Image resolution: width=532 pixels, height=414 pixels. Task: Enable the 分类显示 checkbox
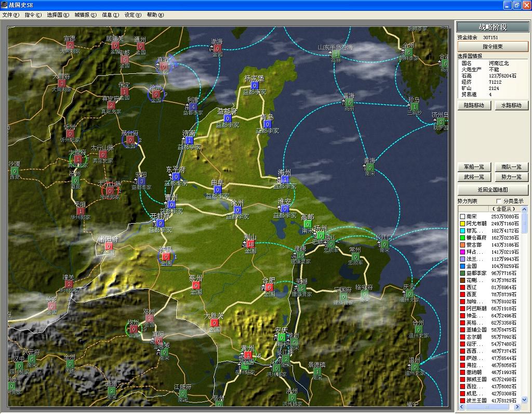[499, 201]
